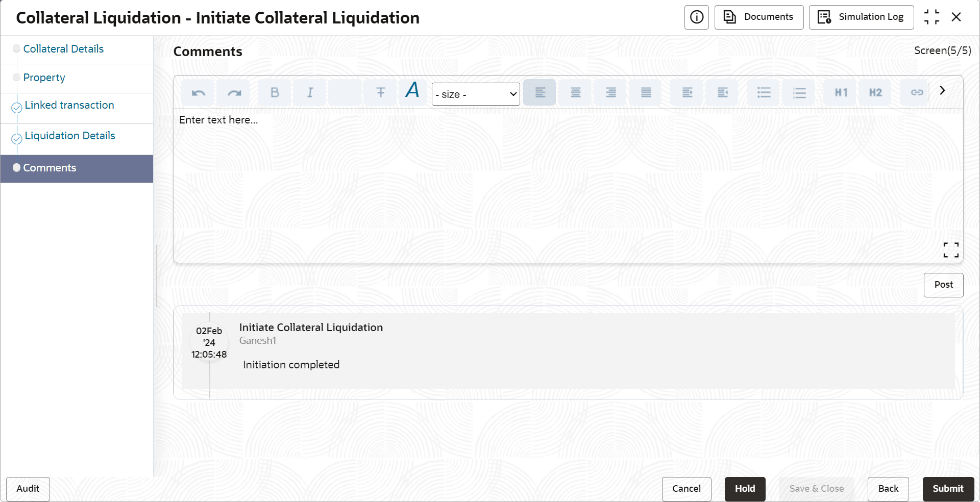Post the comment
The height and width of the screenshot is (502, 980).
[943, 285]
